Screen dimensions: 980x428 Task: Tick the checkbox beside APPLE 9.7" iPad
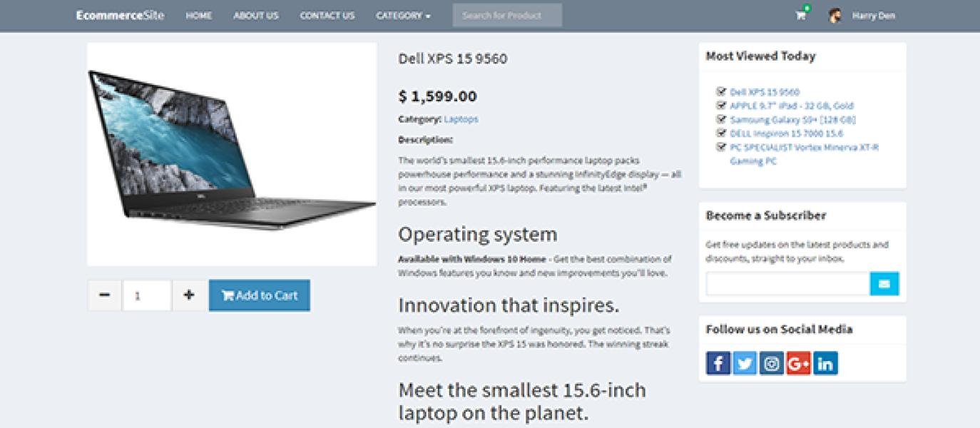coord(720,105)
